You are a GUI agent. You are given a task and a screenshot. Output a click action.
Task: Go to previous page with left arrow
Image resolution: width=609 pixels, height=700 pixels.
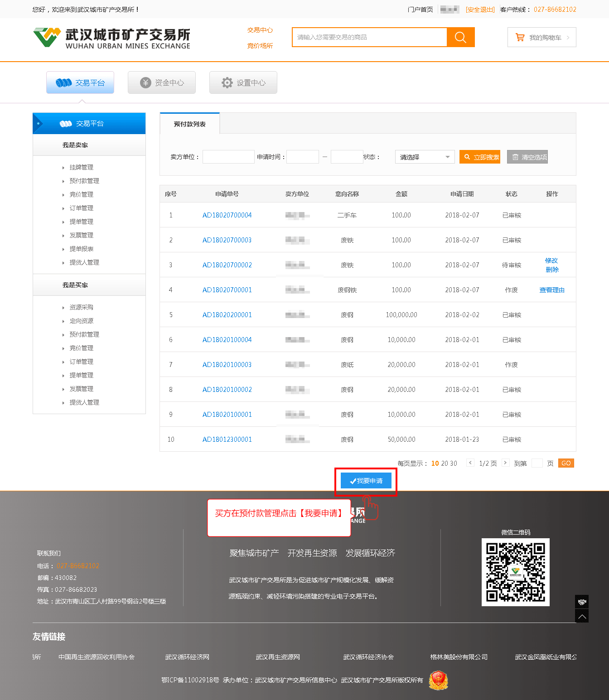tap(470, 463)
